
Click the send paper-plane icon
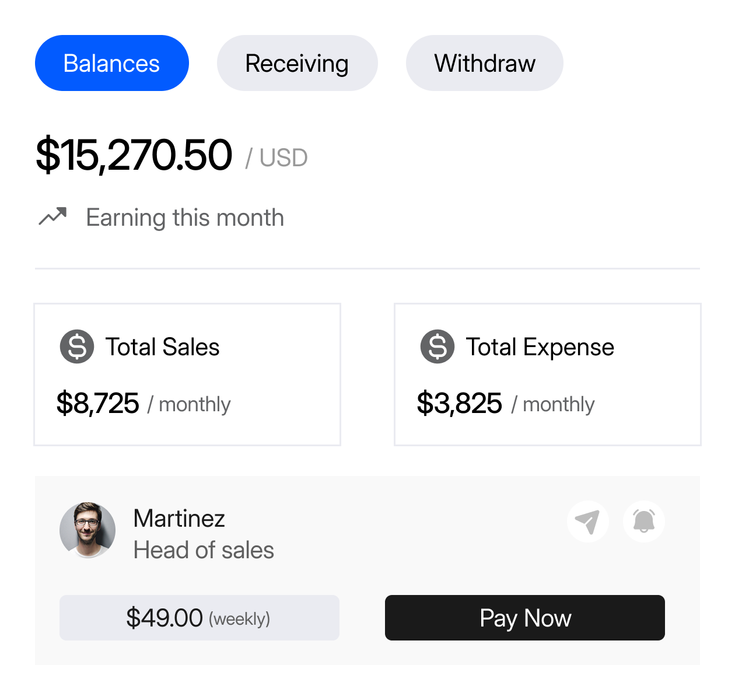pos(587,521)
